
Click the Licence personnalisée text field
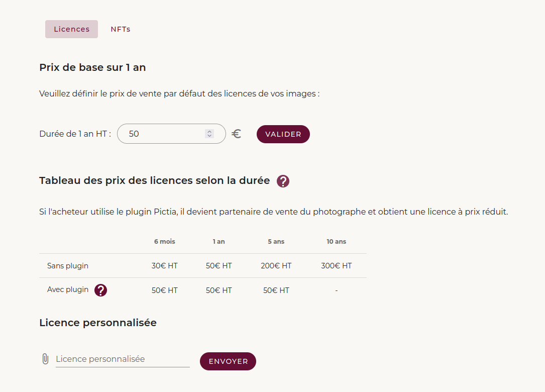click(x=122, y=359)
